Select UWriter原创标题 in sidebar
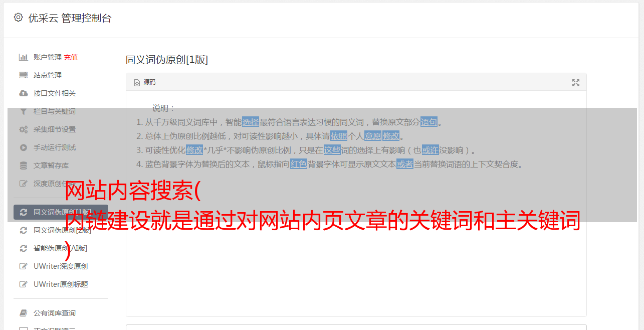 pyautogui.click(x=61, y=284)
